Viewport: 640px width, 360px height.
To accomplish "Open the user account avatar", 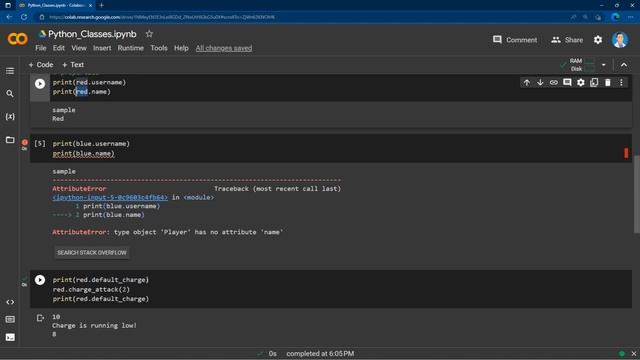I will click(620, 40).
